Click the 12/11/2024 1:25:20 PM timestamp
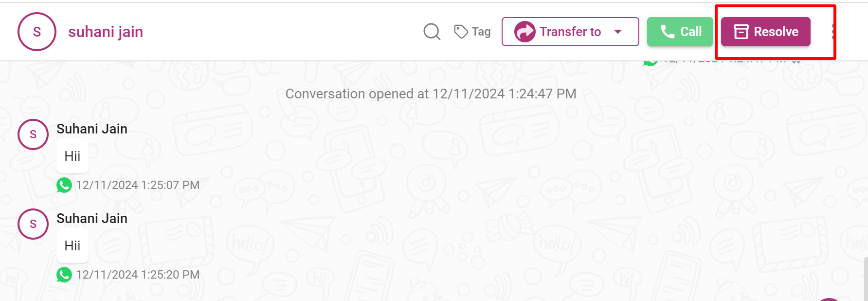This screenshot has height=301, width=868. (x=138, y=275)
